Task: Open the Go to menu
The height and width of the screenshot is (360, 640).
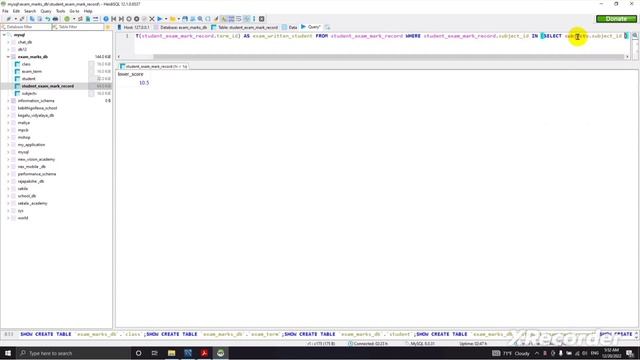Action: click(x=74, y=11)
